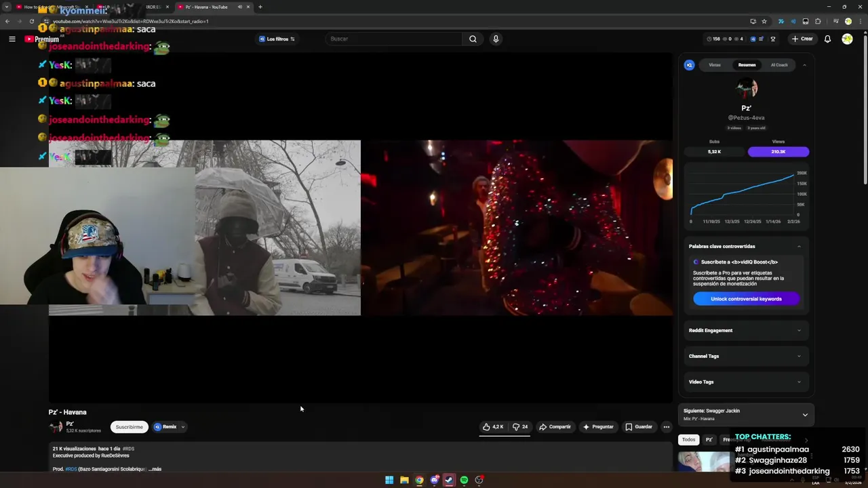Click the video player area
Image resolution: width=868 pixels, height=488 pixels.
361,228
